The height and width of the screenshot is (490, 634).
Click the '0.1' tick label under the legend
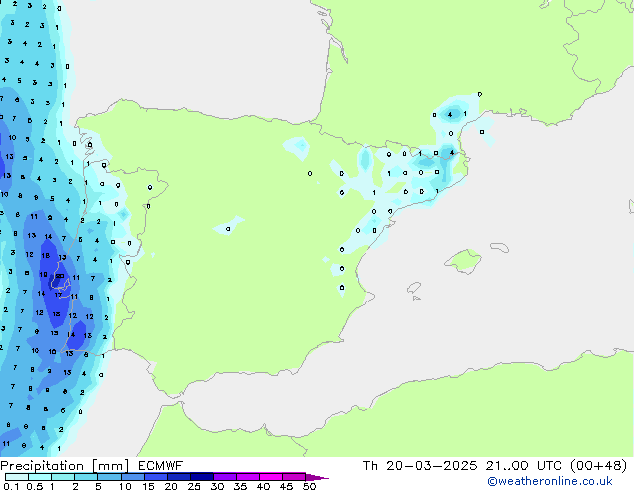9,486
